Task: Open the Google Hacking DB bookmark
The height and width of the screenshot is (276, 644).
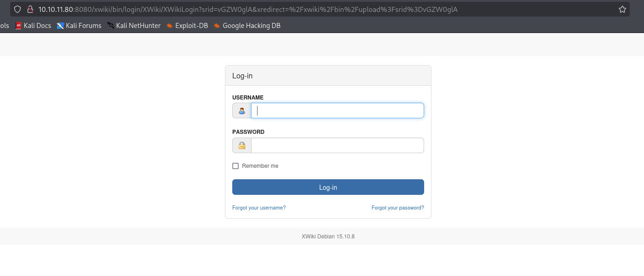Action: (247, 26)
